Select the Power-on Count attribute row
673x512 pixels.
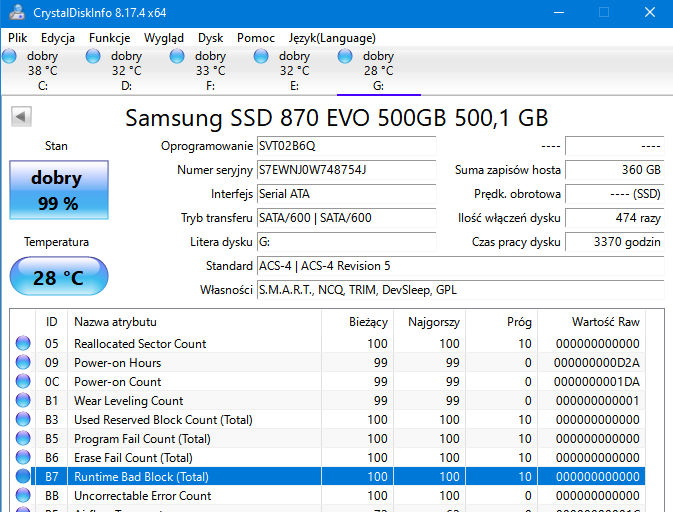(x=328, y=382)
